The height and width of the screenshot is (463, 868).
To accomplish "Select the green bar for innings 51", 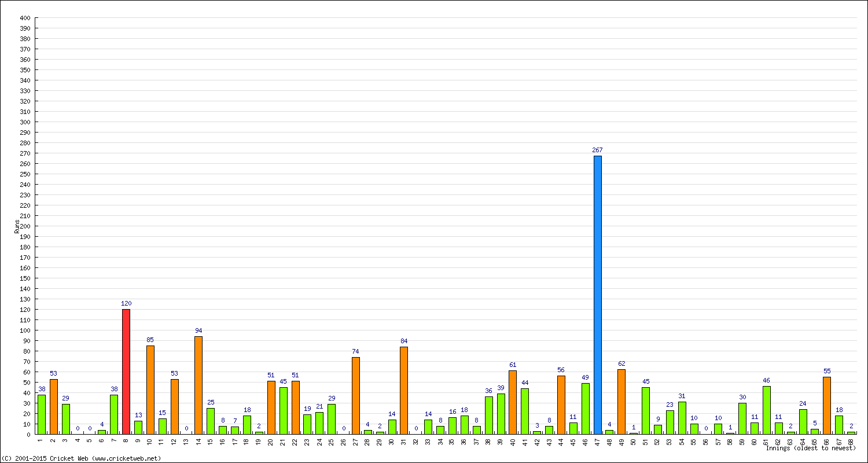I will [646, 410].
